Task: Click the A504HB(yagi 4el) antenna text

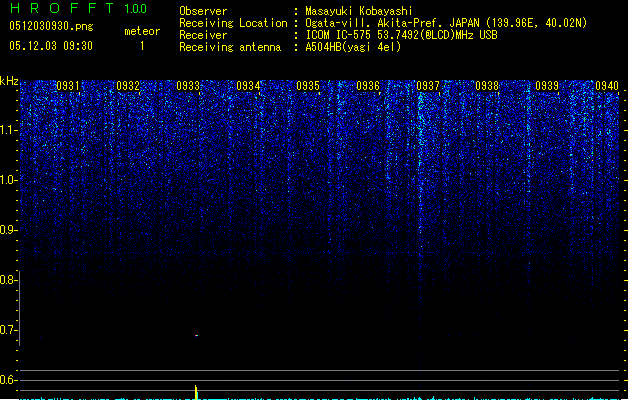Action: pyautogui.click(x=353, y=47)
